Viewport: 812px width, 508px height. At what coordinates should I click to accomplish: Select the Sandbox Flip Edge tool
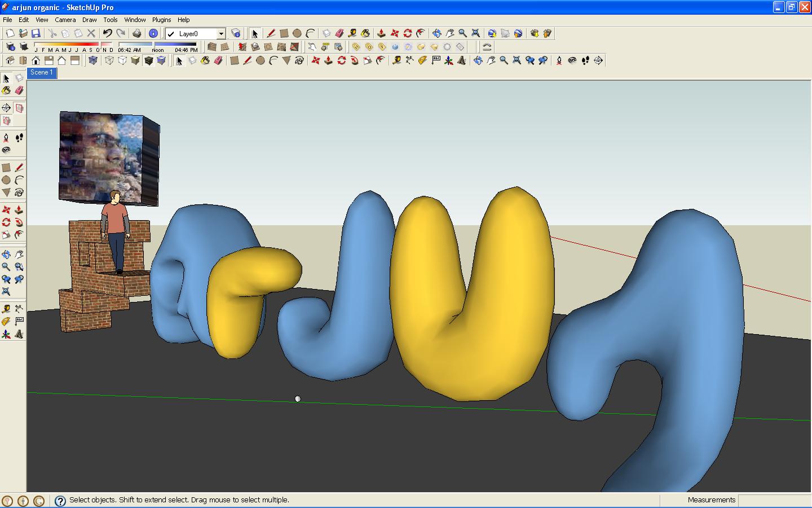point(294,47)
